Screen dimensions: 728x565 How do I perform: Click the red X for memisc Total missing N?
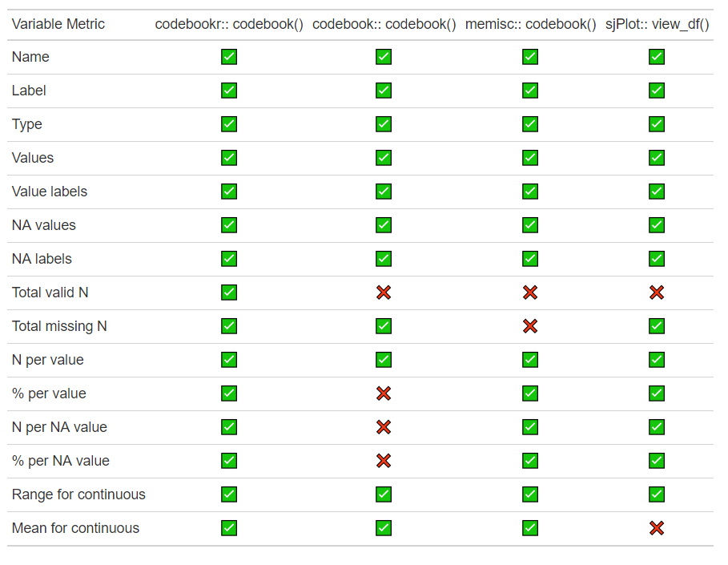pos(530,326)
